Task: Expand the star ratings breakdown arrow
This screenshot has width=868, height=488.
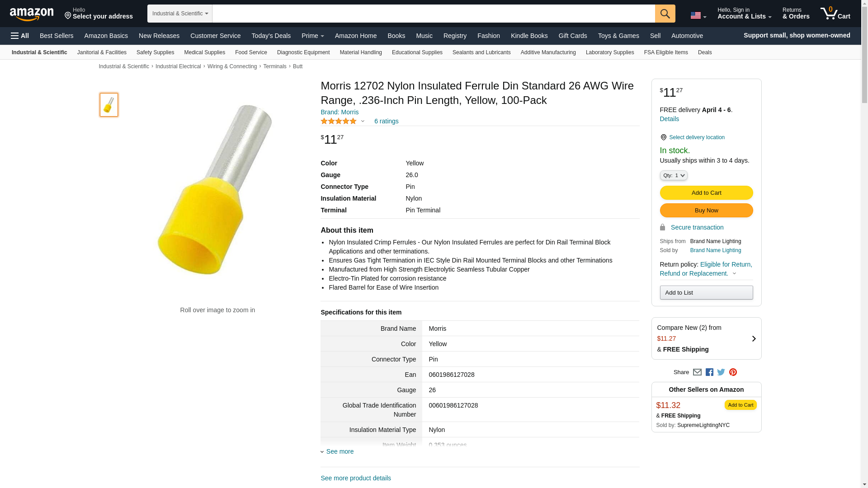Action: (363, 121)
